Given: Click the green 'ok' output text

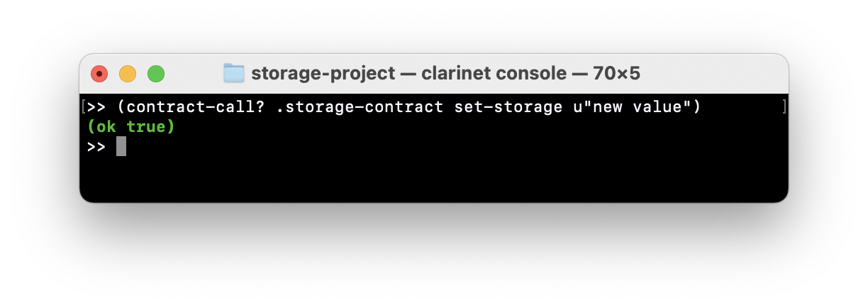Looking at the screenshot, I should click(x=105, y=127).
